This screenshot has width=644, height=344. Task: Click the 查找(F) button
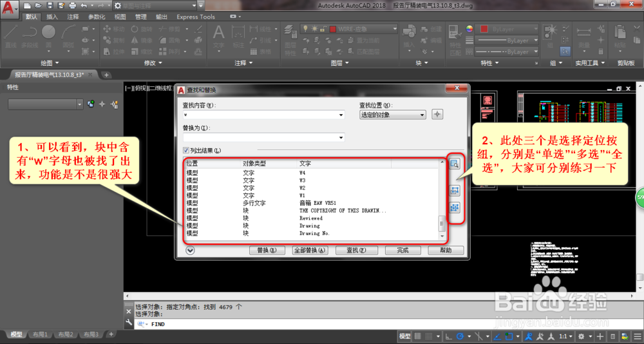pos(357,251)
